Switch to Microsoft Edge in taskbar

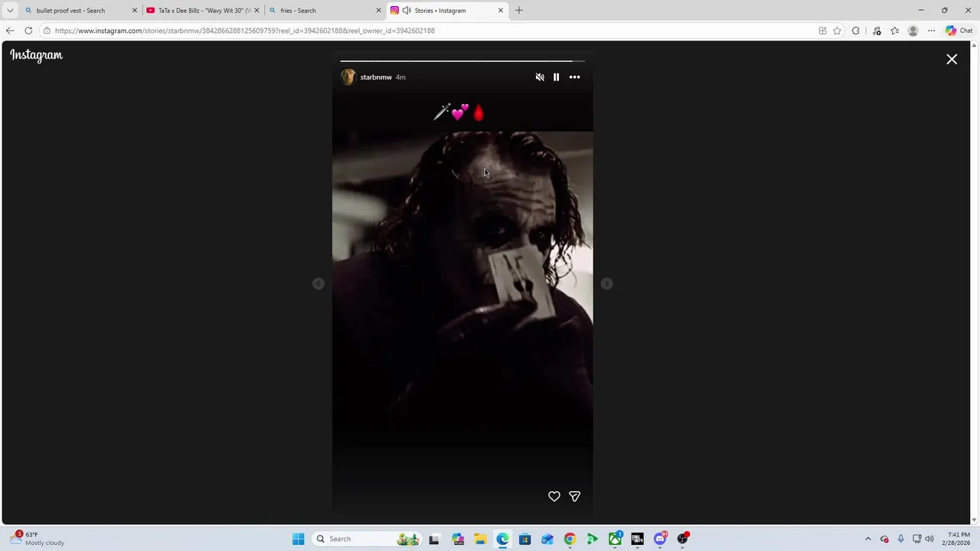(502, 539)
